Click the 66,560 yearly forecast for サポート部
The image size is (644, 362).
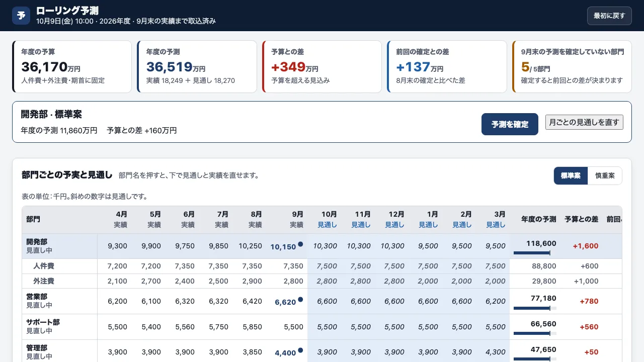pyautogui.click(x=544, y=323)
